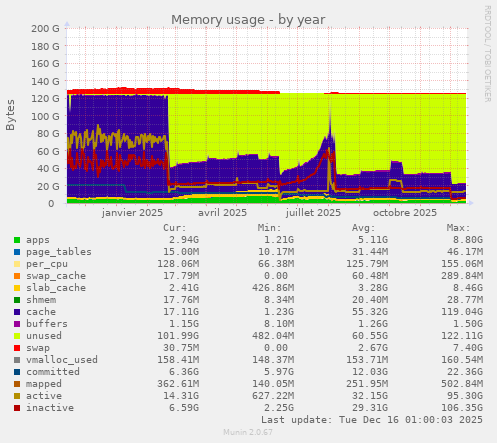Click the 80 G axis label

[48, 134]
